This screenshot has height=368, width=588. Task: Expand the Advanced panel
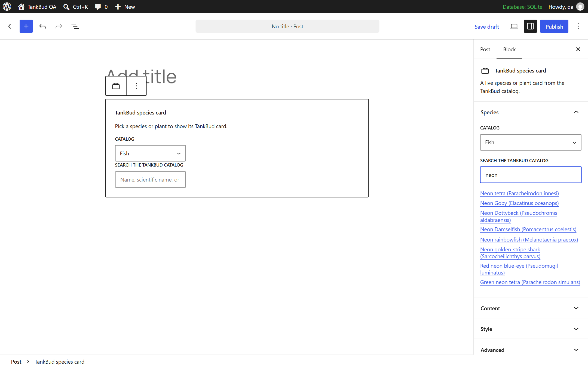(x=531, y=350)
